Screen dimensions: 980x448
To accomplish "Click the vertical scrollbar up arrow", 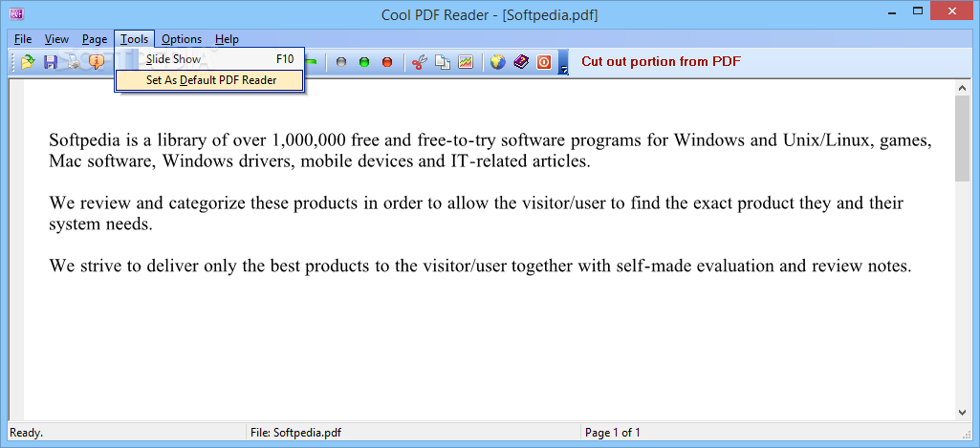I will (x=962, y=89).
